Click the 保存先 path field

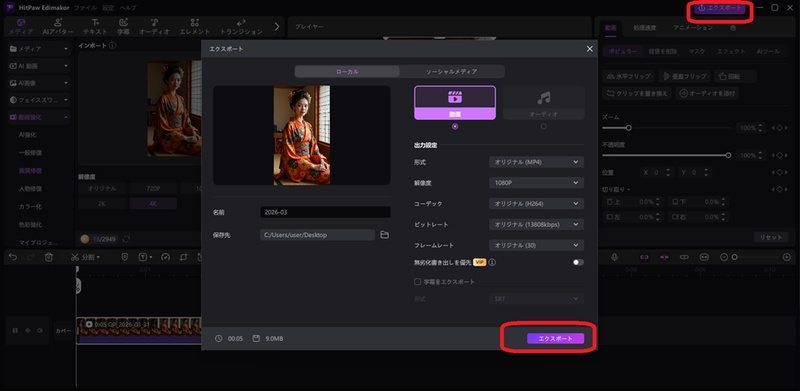coord(317,235)
